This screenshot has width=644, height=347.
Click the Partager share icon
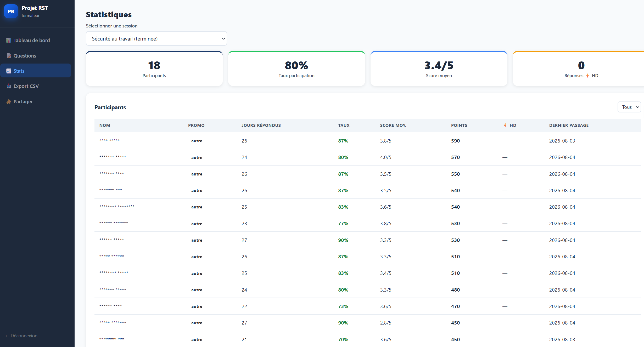[x=9, y=101]
